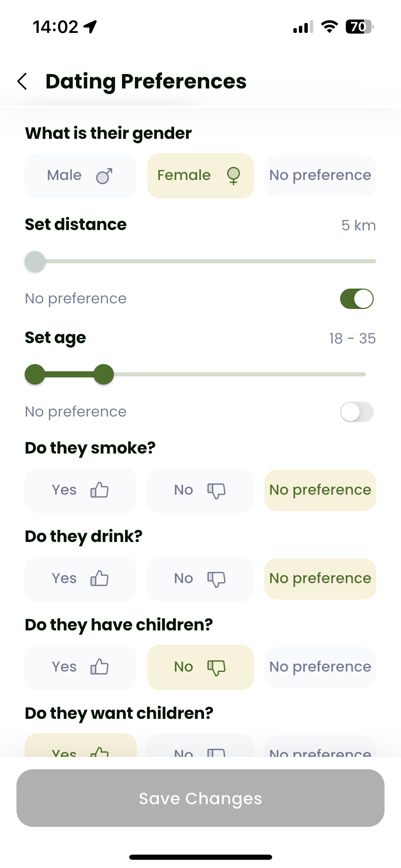Tap the back arrow icon
Screen dimensions: 401x868
tap(22, 82)
